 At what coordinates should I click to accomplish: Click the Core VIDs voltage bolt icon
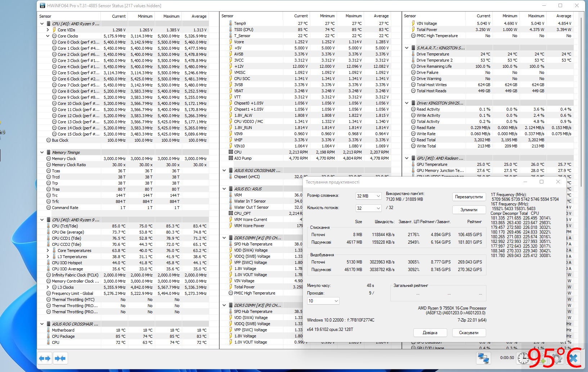(54, 30)
